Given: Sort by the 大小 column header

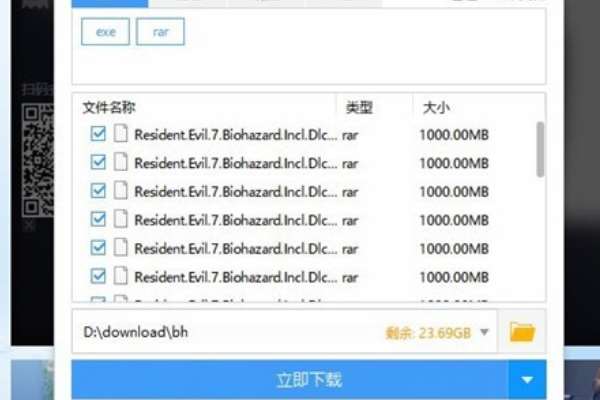Looking at the screenshot, I should pos(436,108).
